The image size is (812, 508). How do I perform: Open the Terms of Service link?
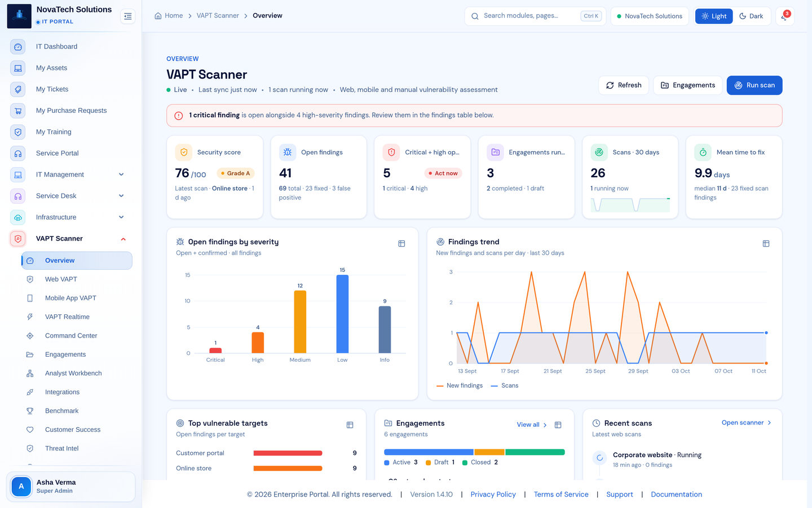pos(561,494)
